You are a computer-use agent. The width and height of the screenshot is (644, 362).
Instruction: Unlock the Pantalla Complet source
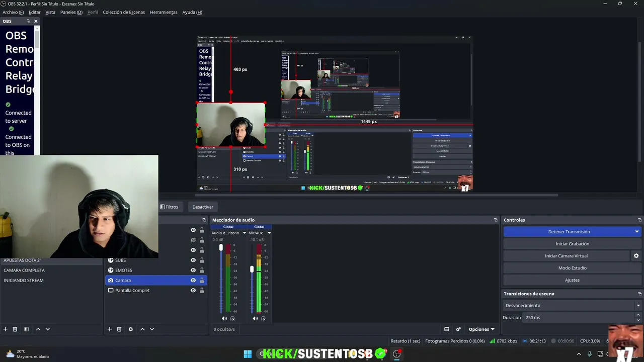pos(202,291)
